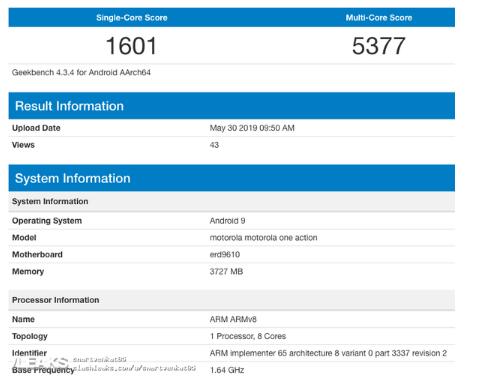Select the upload date May 30 2019 09:50 AM
The image size is (496, 391).
point(252,128)
